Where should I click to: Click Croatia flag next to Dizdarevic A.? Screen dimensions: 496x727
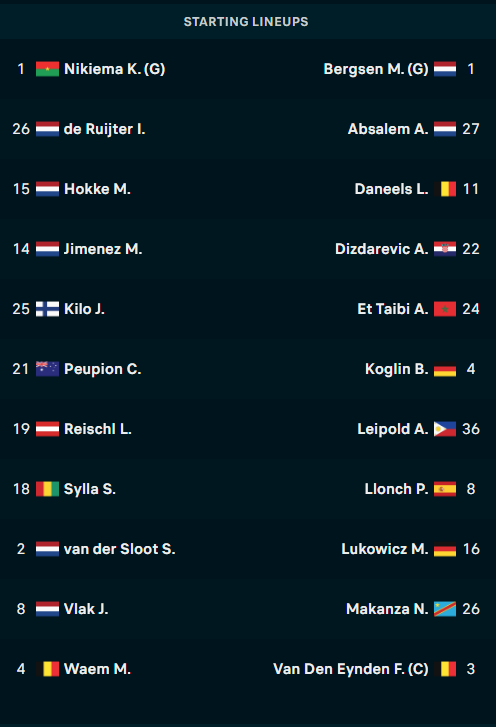pyautogui.click(x=445, y=249)
